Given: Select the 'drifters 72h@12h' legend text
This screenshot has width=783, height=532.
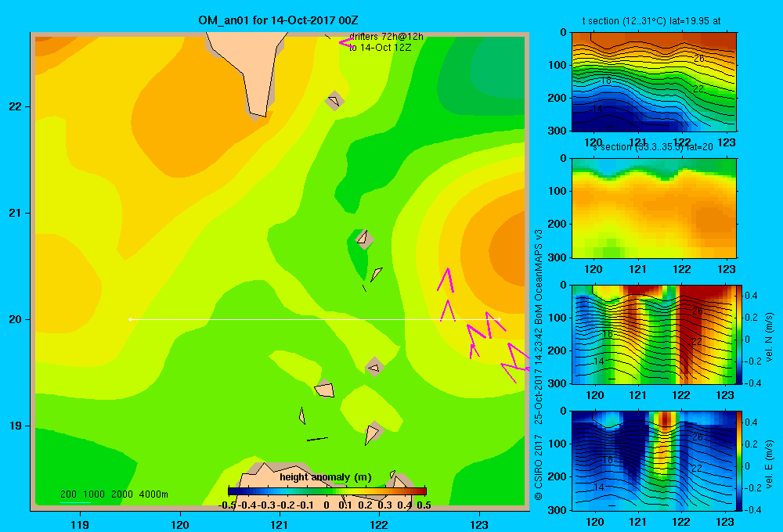Looking at the screenshot, I should coord(387,37).
